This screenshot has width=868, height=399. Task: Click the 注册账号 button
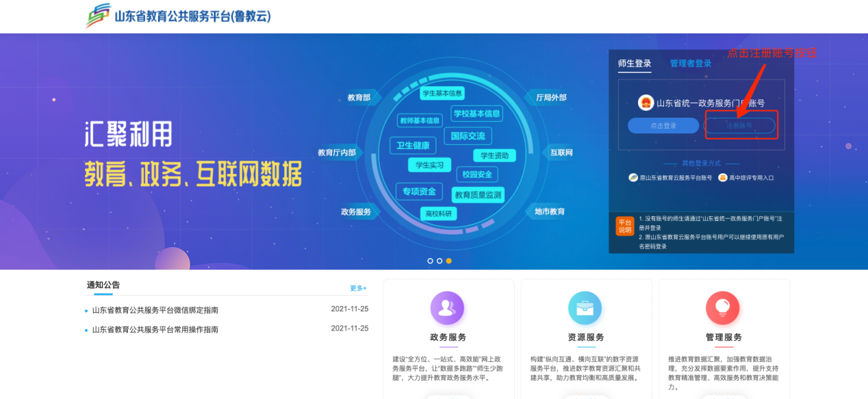point(739,126)
